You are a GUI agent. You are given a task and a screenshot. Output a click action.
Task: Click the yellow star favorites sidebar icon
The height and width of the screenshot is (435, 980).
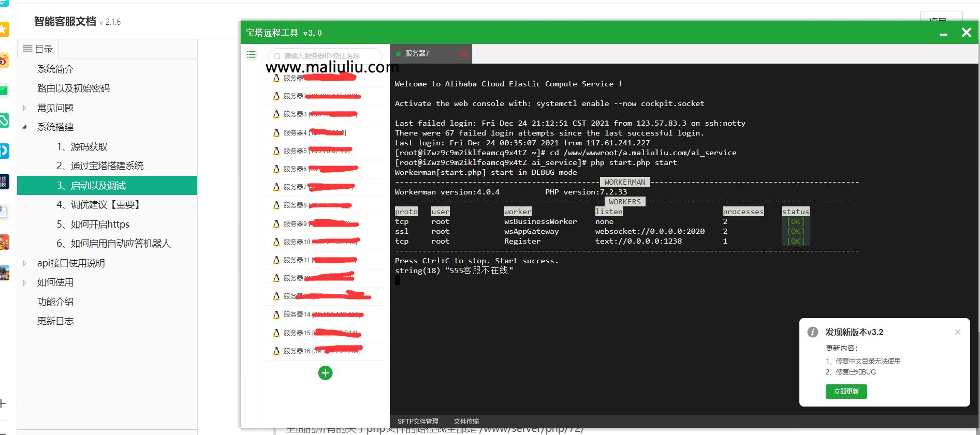click(x=4, y=29)
